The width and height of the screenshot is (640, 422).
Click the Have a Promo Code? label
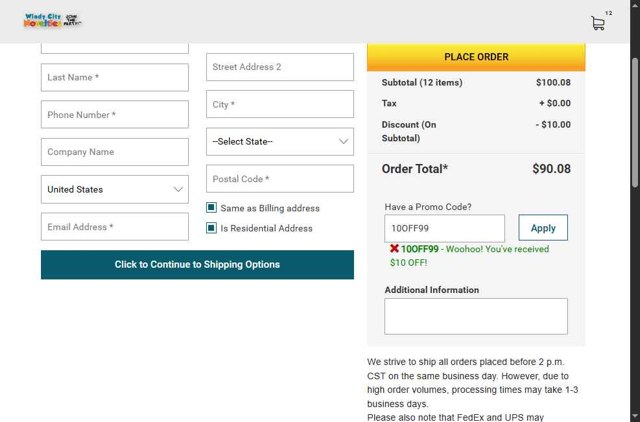tap(428, 207)
